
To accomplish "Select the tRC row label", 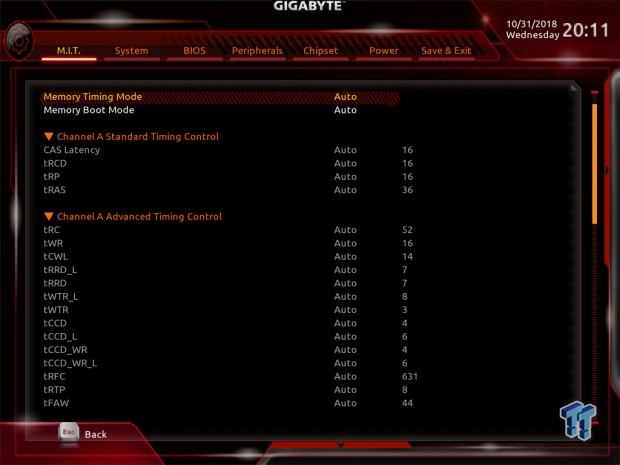I will click(51, 230).
